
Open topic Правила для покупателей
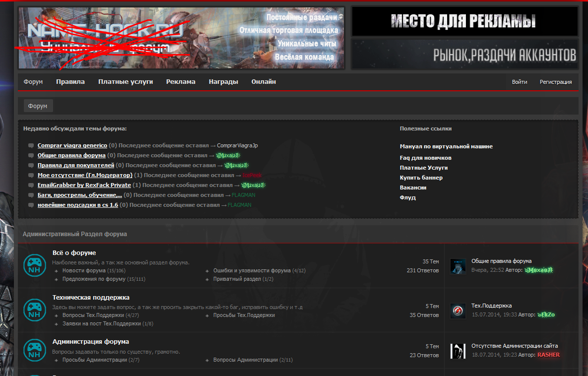pyautogui.click(x=76, y=165)
